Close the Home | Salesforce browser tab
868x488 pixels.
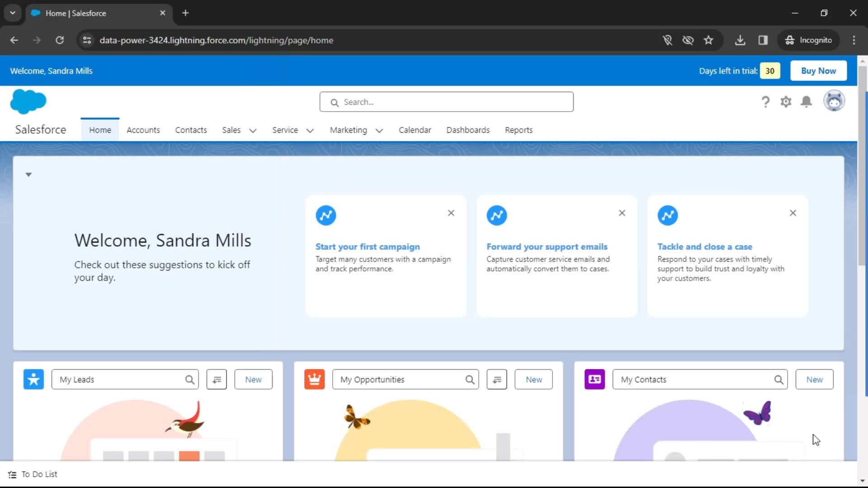(162, 13)
